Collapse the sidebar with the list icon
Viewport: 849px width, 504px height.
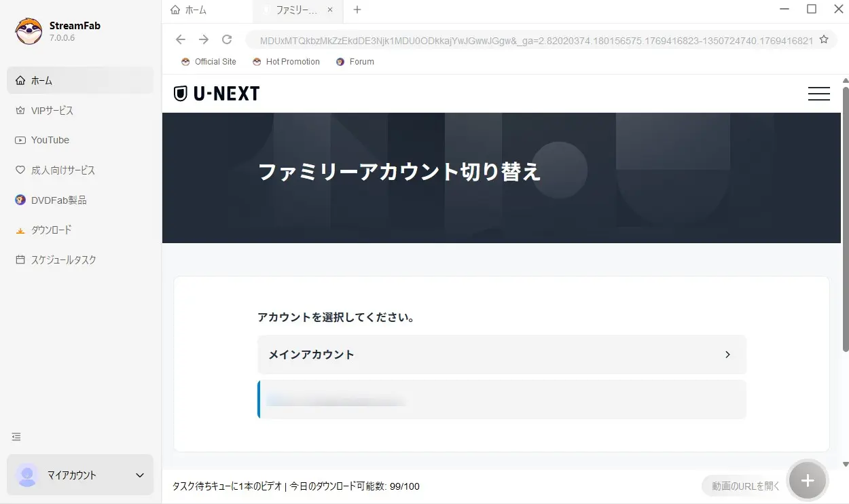pyautogui.click(x=16, y=437)
